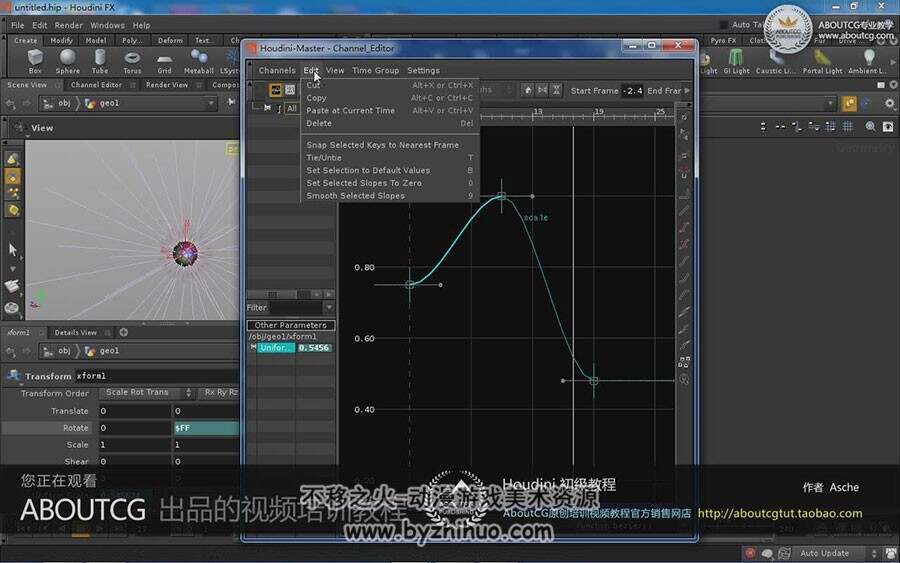The image size is (900, 563).
Task: Open the Transform Order Scale Rot Trans dropdown
Action: click(148, 393)
